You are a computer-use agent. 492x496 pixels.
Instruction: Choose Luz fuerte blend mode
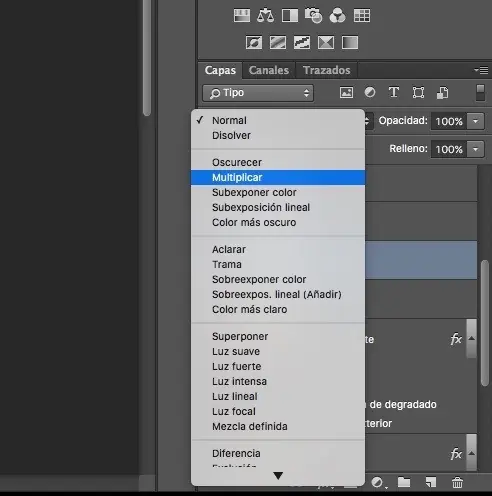click(x=278, y=366)
